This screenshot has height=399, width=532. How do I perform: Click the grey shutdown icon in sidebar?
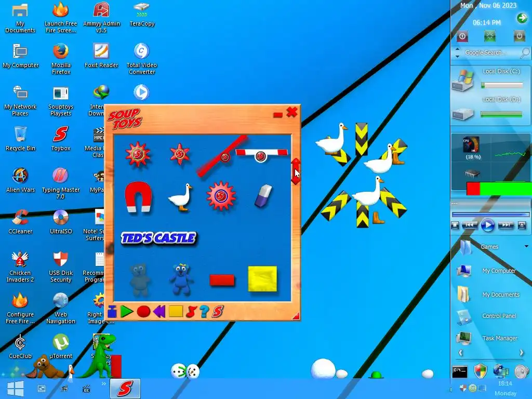519,36
